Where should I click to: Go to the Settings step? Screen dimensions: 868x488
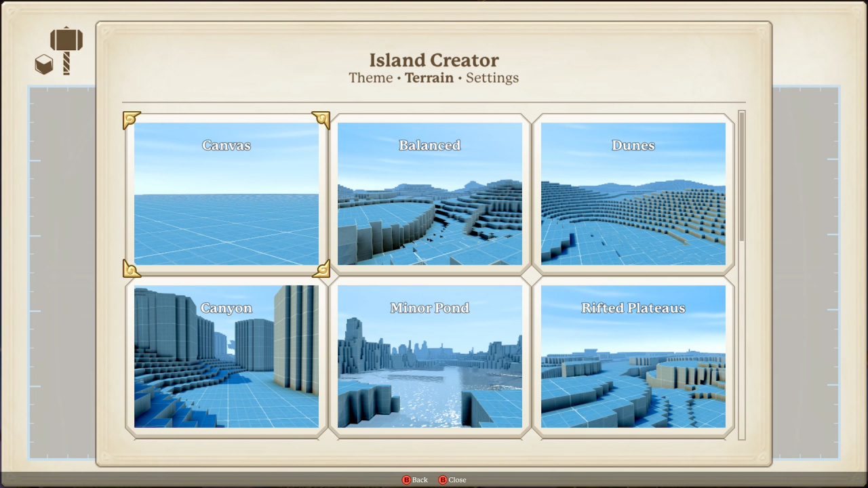[492, 78]
